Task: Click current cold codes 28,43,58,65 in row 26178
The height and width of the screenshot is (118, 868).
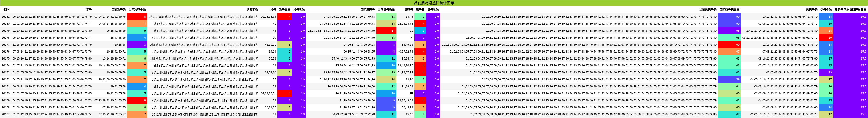Action: [118, 38]
